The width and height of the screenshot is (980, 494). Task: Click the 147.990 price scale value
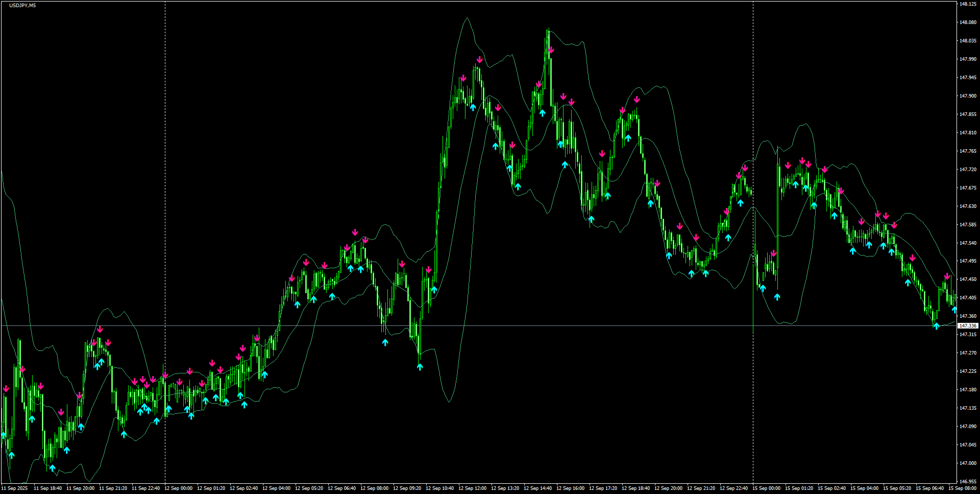(968, 59)
